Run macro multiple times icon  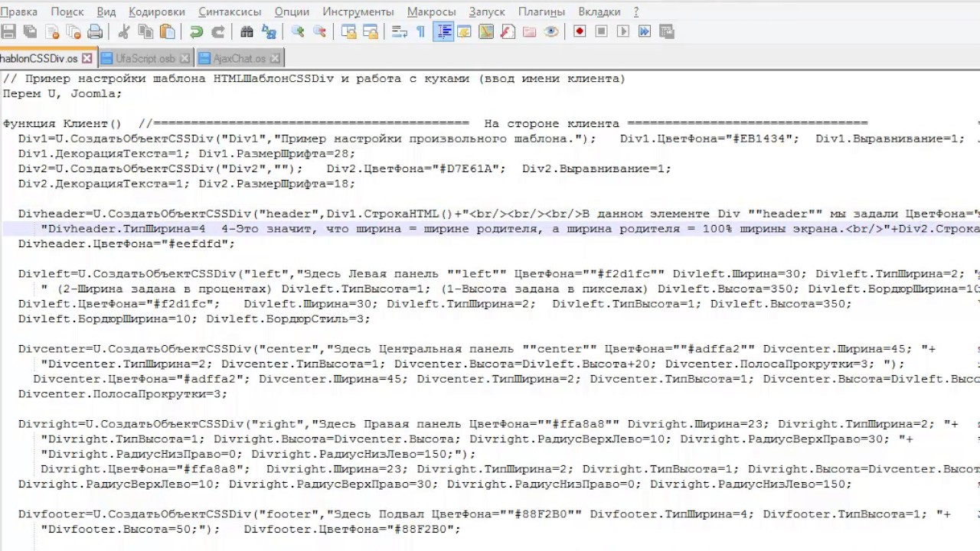click(x=645, y=31)
